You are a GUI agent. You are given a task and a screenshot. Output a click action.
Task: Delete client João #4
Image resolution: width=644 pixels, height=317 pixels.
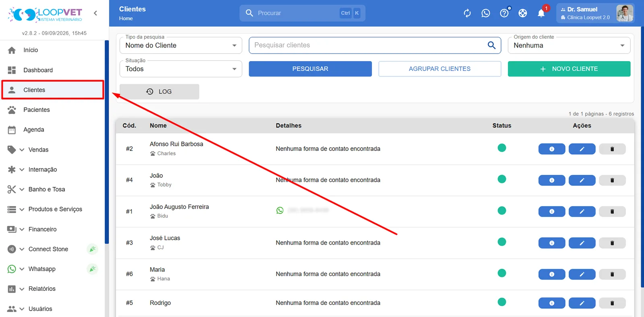[612, 180]
